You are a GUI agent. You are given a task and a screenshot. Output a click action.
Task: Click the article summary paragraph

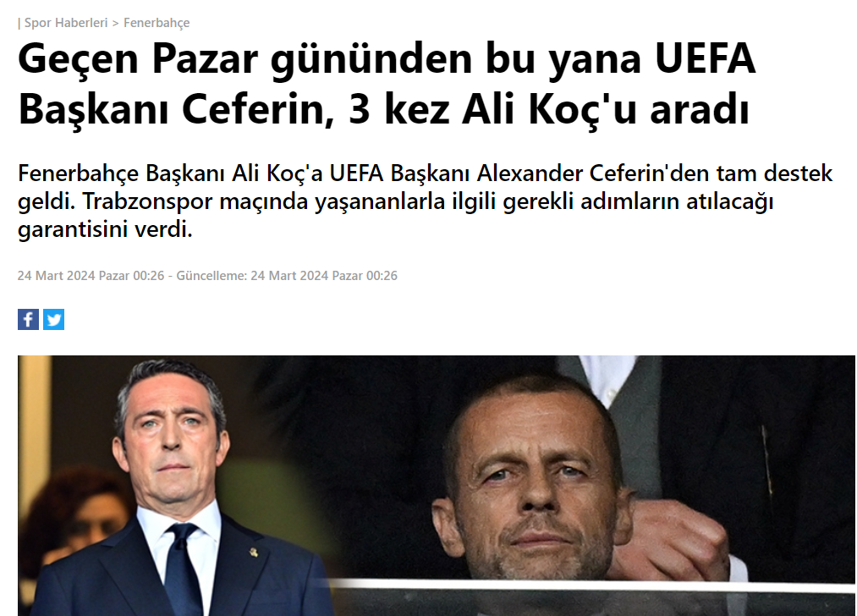click(x=426, y=201)
